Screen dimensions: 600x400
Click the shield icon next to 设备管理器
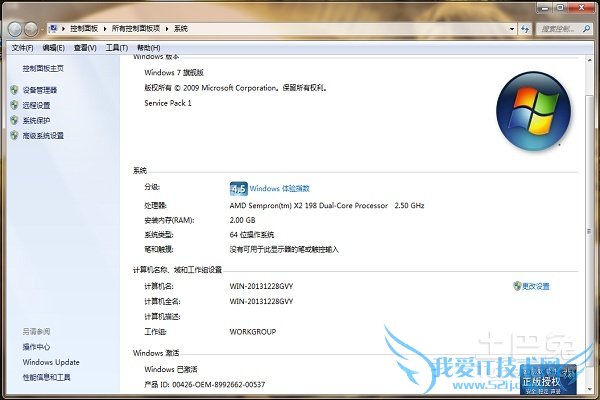14,90
